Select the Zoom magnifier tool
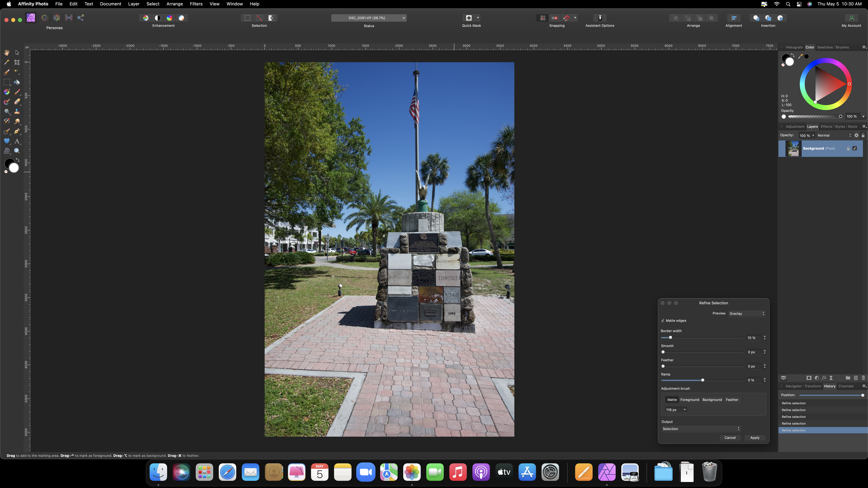The image size is (868, 488). click(x=17, y=151)
